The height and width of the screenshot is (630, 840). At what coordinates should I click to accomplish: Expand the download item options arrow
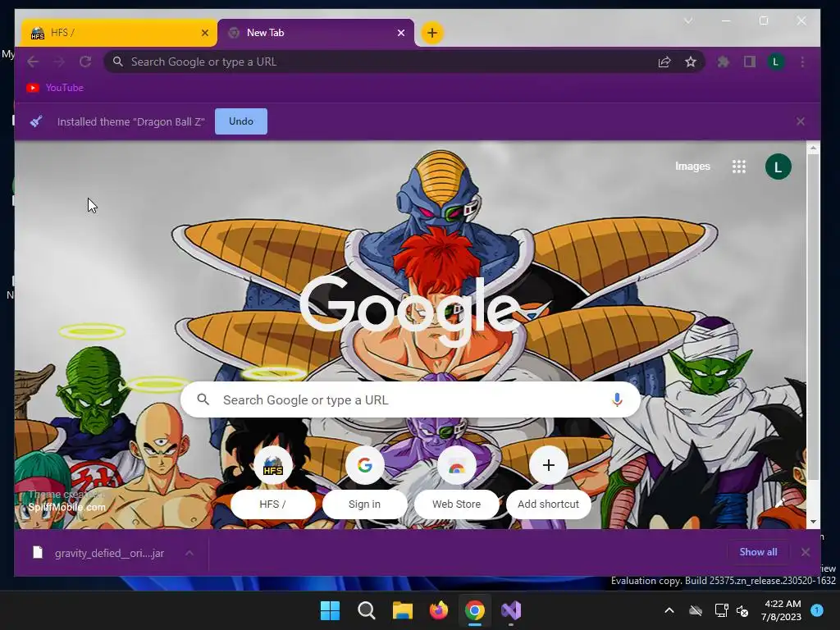[x=189, y=553]
